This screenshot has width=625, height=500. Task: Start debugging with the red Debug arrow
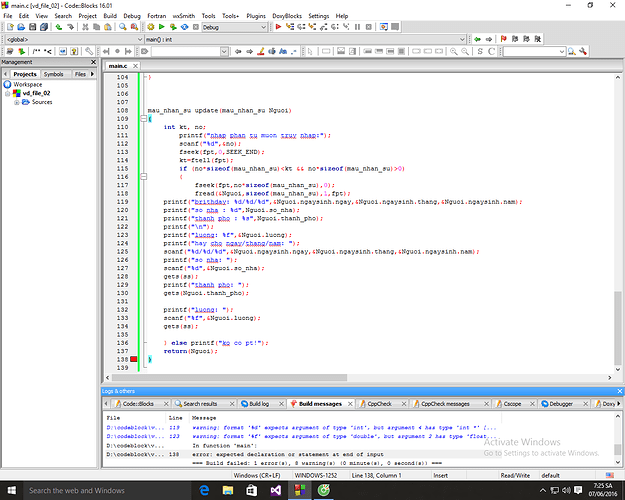click(278, 28)
